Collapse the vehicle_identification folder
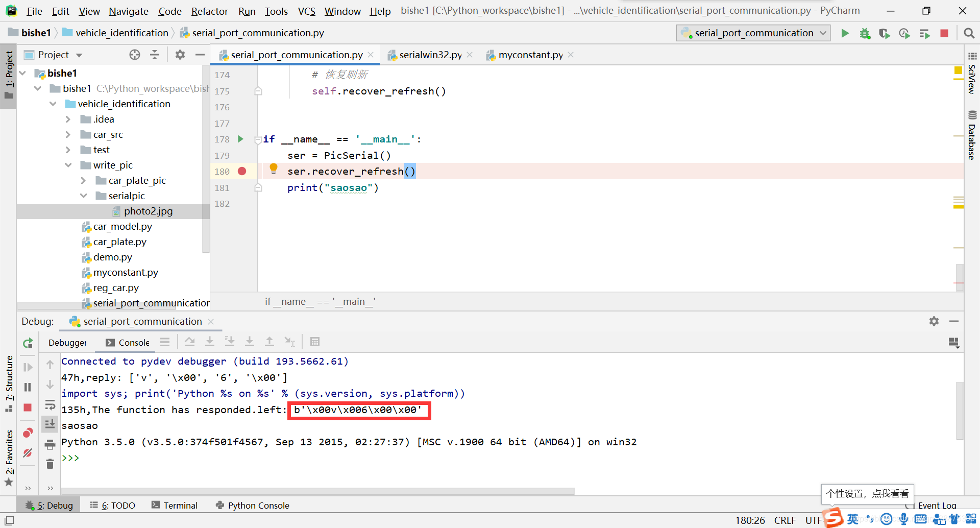This screenshot has width=980, height=528. click(x=53, y=104)
